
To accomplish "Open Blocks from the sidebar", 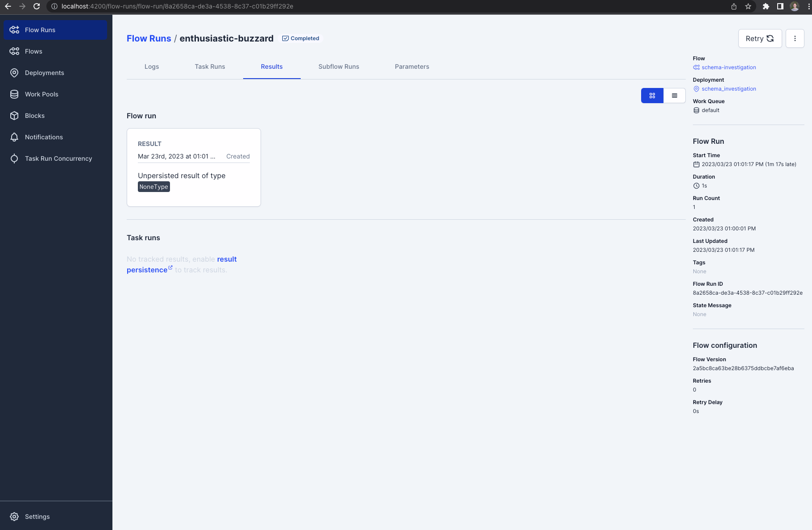I will 34,115.
